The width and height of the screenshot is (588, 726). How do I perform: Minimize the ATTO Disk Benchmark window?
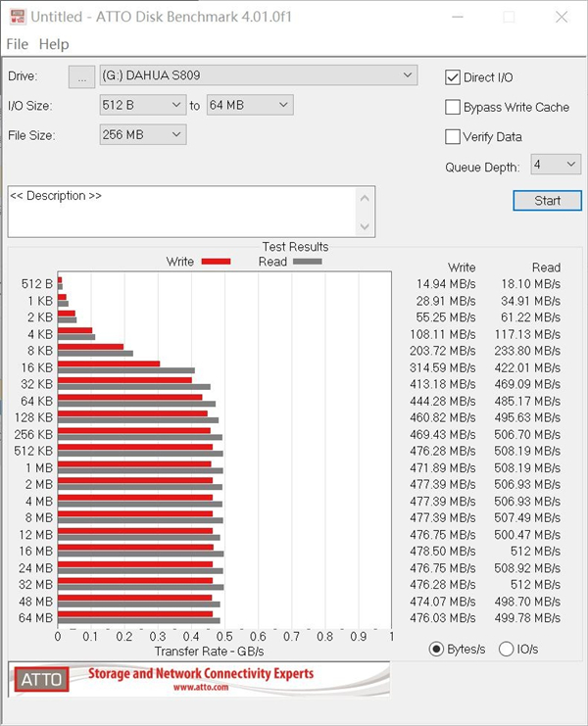pos(462,17)
